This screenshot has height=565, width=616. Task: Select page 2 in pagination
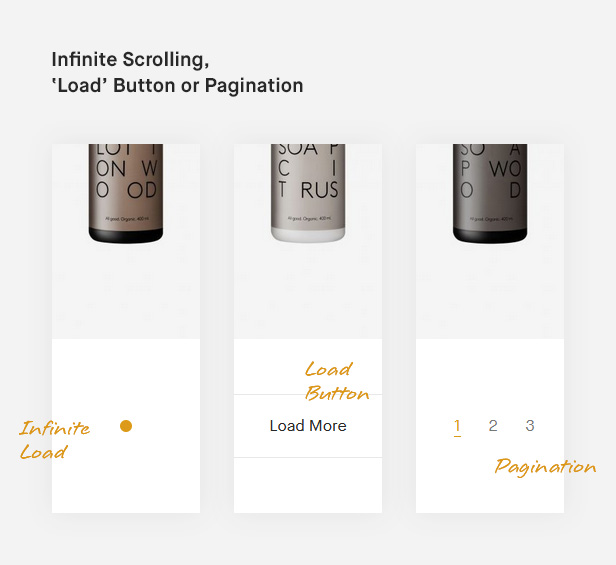[x=493, y=426]
